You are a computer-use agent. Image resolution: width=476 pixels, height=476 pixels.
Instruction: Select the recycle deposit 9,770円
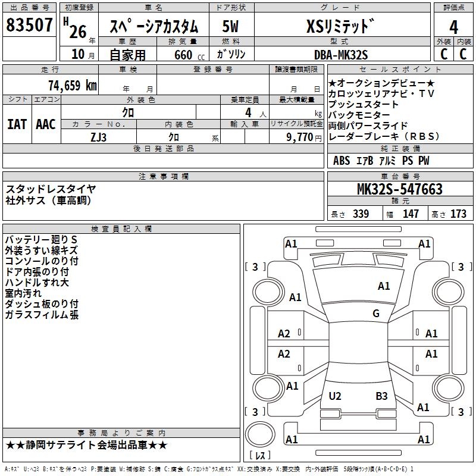[304, 137]
